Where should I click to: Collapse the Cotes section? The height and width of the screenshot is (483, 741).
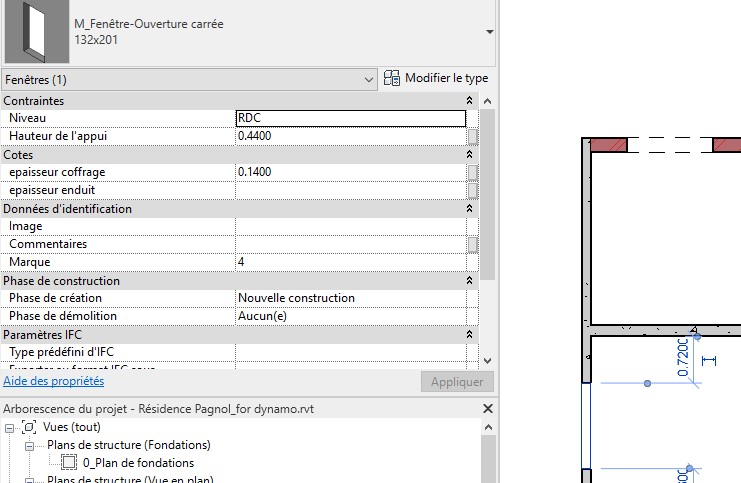[469, 155]
